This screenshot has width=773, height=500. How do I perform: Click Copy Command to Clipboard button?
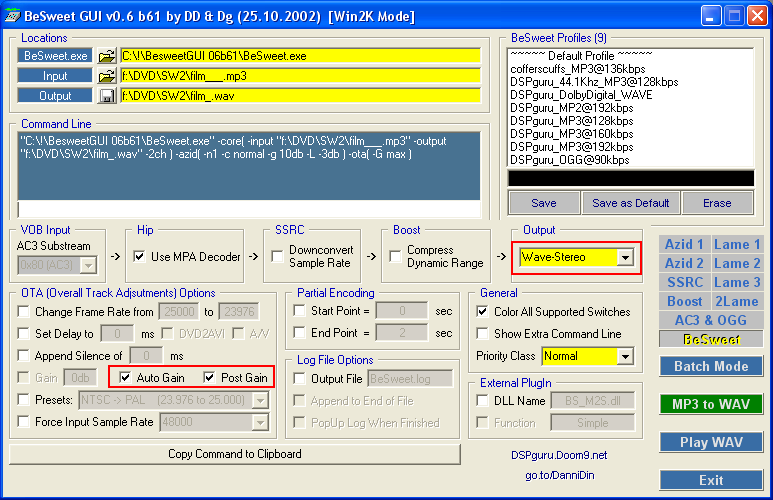point(235,454)
